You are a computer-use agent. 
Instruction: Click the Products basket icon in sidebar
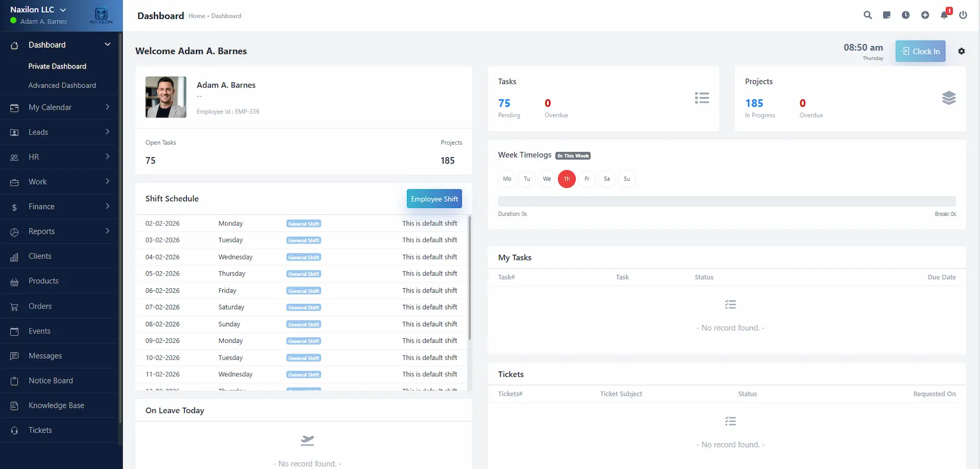[x=14, y=282]
